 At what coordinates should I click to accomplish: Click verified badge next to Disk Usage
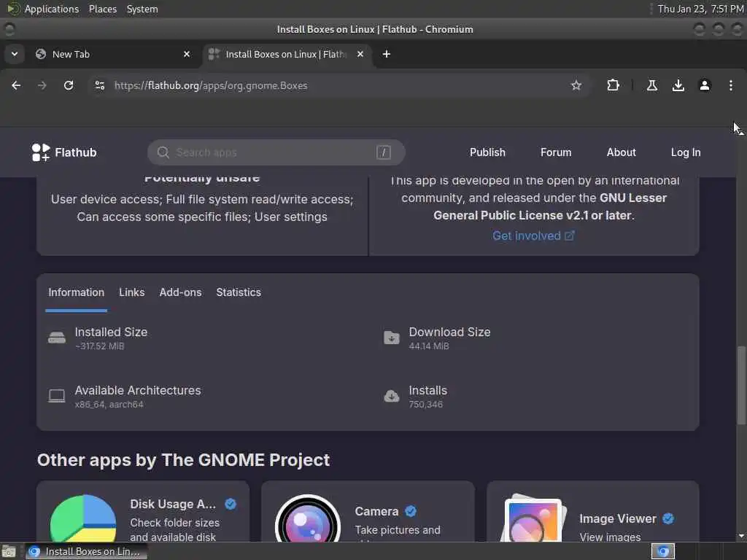click(231, 504)
